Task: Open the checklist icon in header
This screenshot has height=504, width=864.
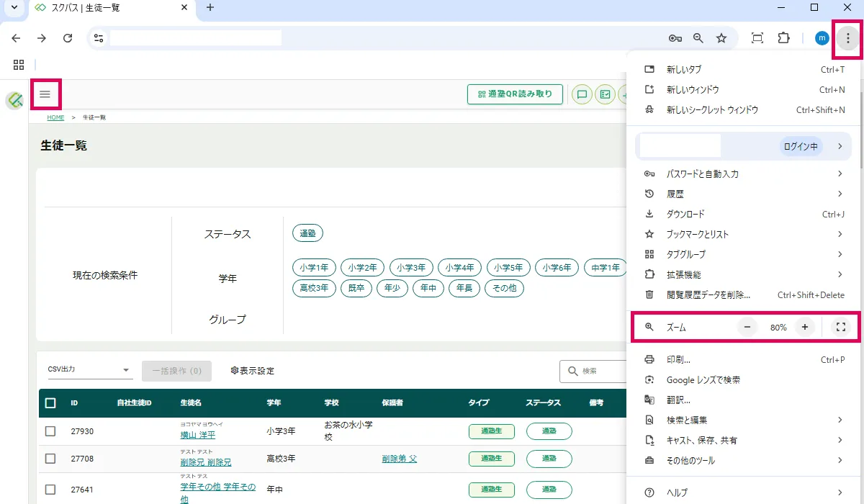Action: tap(606, 94)
